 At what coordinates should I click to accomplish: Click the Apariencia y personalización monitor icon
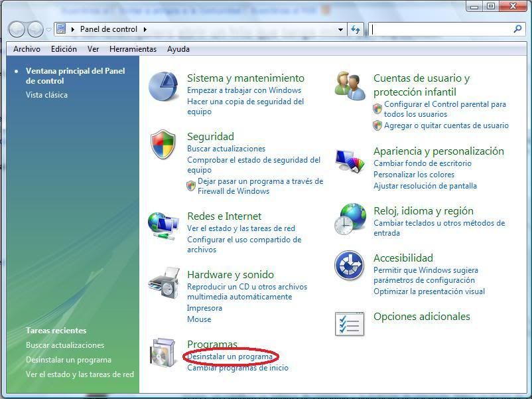click(x=350, y=161)
